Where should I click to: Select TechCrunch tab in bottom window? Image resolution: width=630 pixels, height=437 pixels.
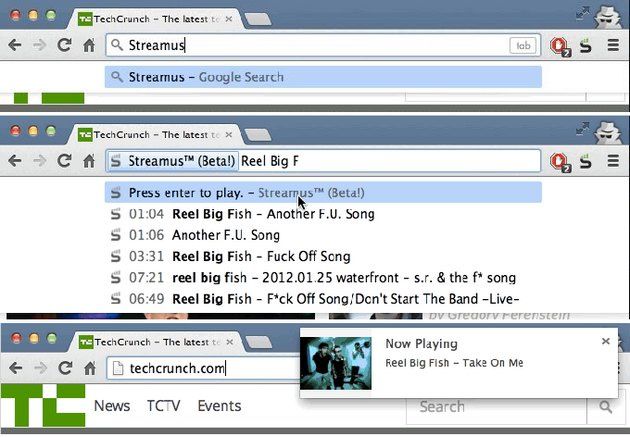[x=155, y=342]
